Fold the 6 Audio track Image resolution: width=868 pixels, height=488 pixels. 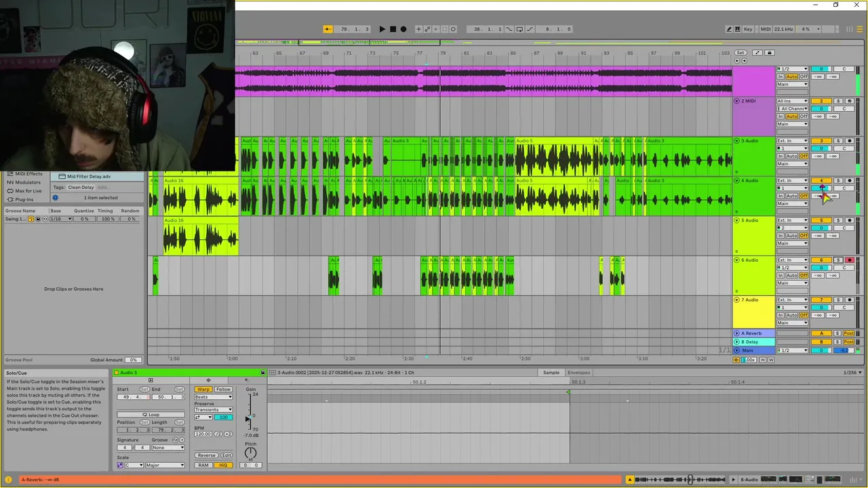(737, 260)
